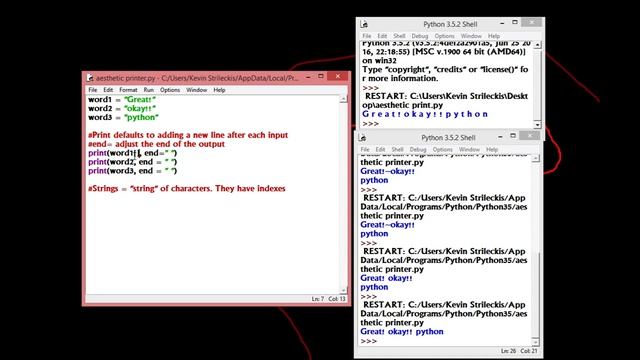Open Edit menu in lower Python Shell

380,149
